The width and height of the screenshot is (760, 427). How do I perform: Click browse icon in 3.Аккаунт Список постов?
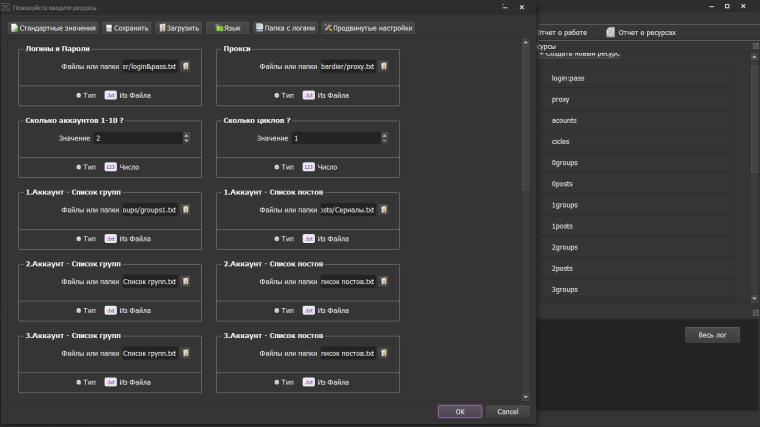point(385,353)
